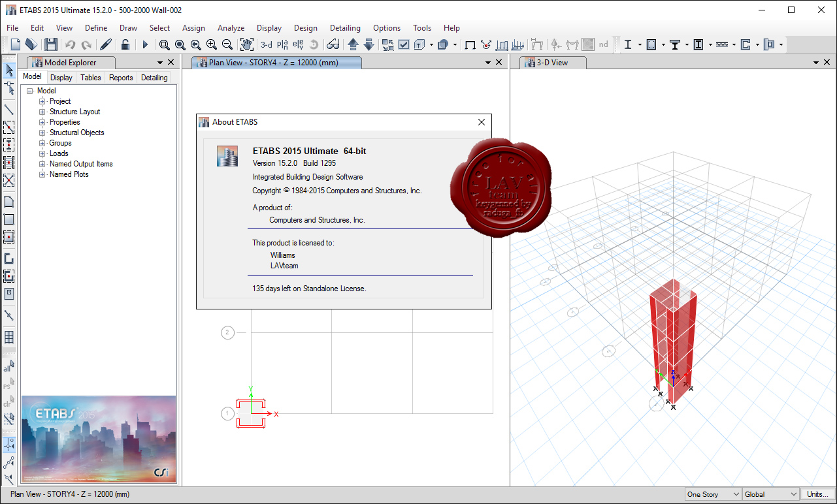Screen dimensions: 837x504
Task: Open the Detailing menu
Action: [345, 28]
